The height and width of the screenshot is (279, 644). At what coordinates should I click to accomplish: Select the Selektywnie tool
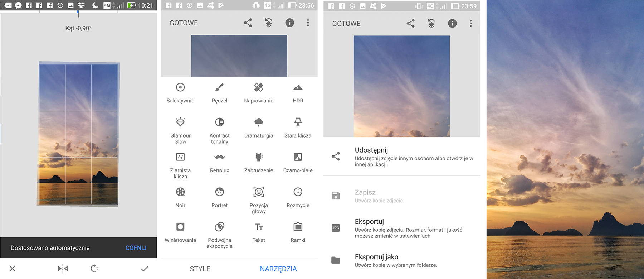(x=180, y=93)
